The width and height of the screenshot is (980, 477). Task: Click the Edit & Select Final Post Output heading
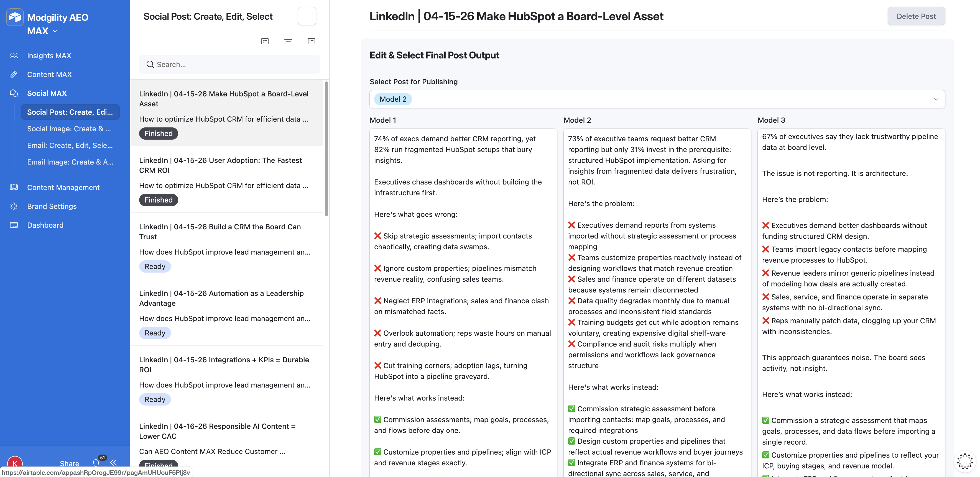point(435,55)
